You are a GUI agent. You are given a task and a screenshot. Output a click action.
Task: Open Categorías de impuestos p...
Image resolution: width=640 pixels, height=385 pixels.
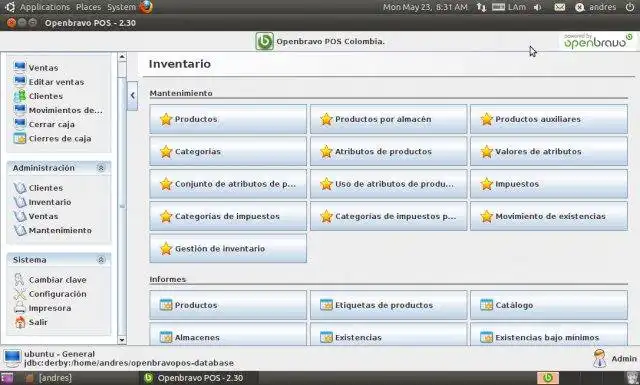coord(389,216)
